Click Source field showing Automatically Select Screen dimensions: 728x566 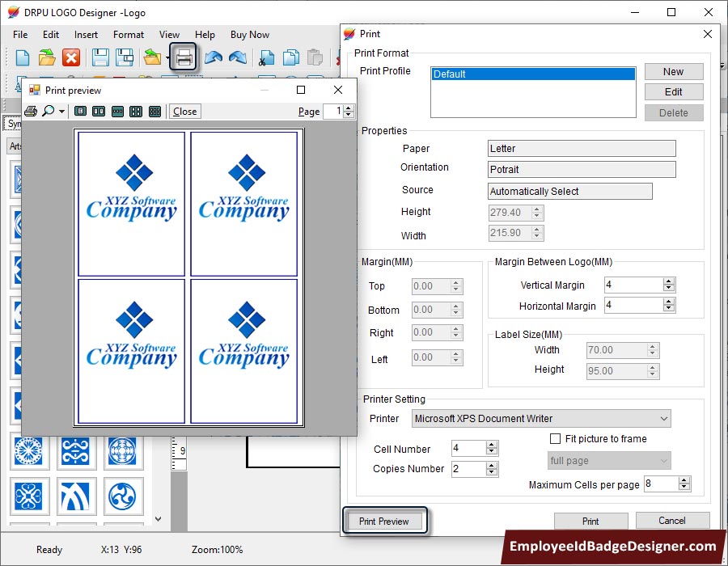click(x=570, y=191)
